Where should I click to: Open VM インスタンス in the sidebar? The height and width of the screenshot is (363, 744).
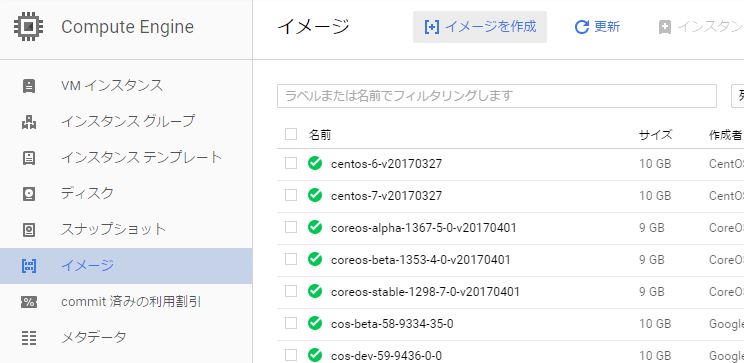pyautogui.click(x=126, y=86)
